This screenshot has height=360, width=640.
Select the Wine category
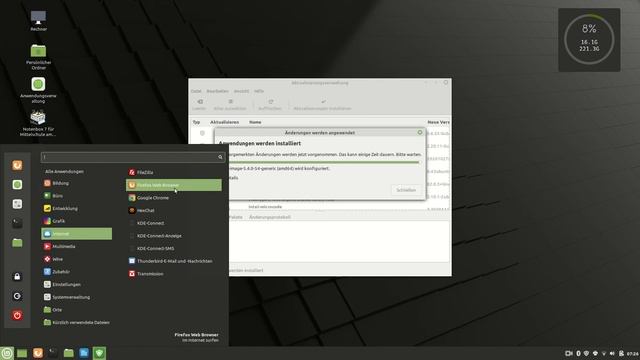coord(76,259)
